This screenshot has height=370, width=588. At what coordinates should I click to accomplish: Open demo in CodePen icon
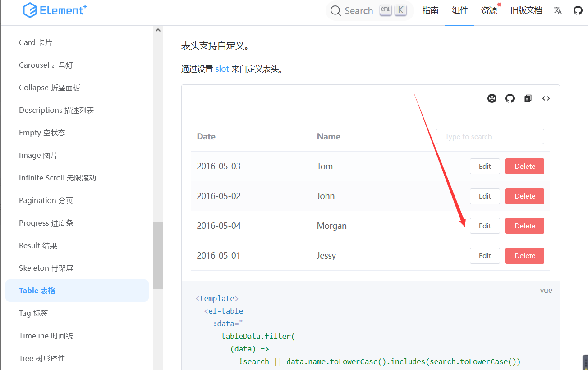tap(492, 98)
